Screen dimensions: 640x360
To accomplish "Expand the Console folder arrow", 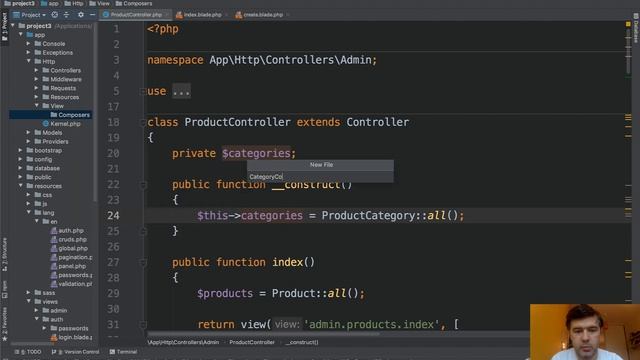I will (x=28, y=44).
